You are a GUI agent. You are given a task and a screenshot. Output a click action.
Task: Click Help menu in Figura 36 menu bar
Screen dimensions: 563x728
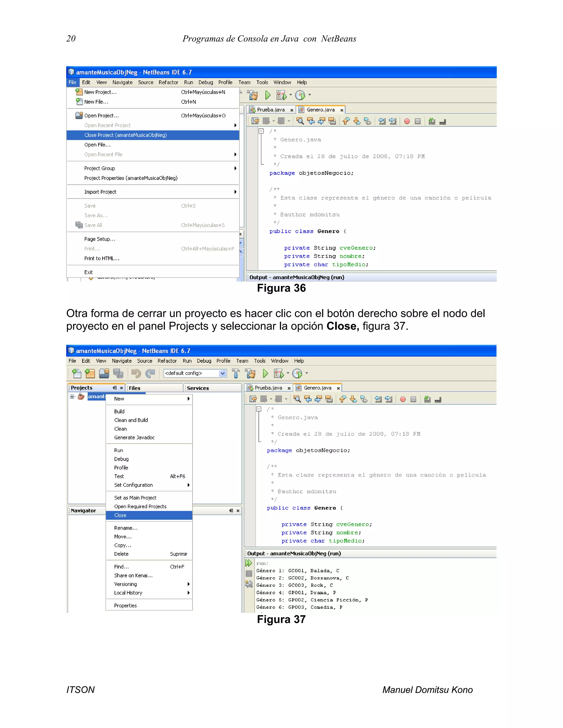(x=302, y=82)
